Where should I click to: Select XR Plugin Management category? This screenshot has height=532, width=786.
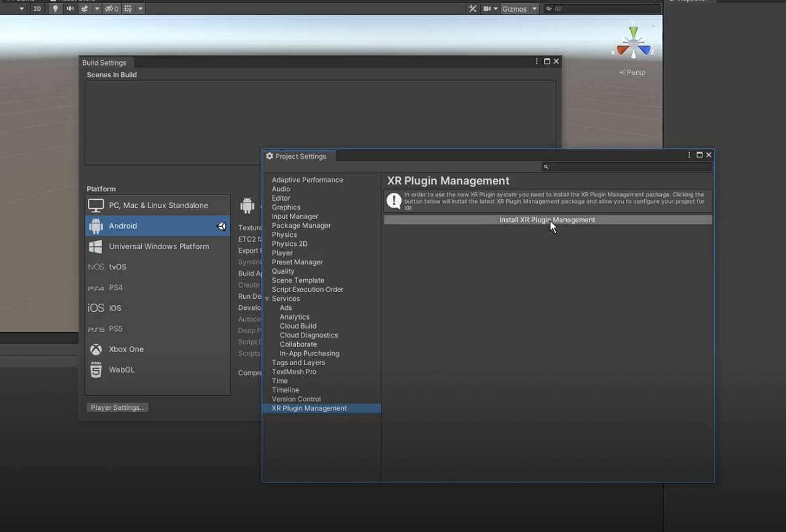(321, 408)
